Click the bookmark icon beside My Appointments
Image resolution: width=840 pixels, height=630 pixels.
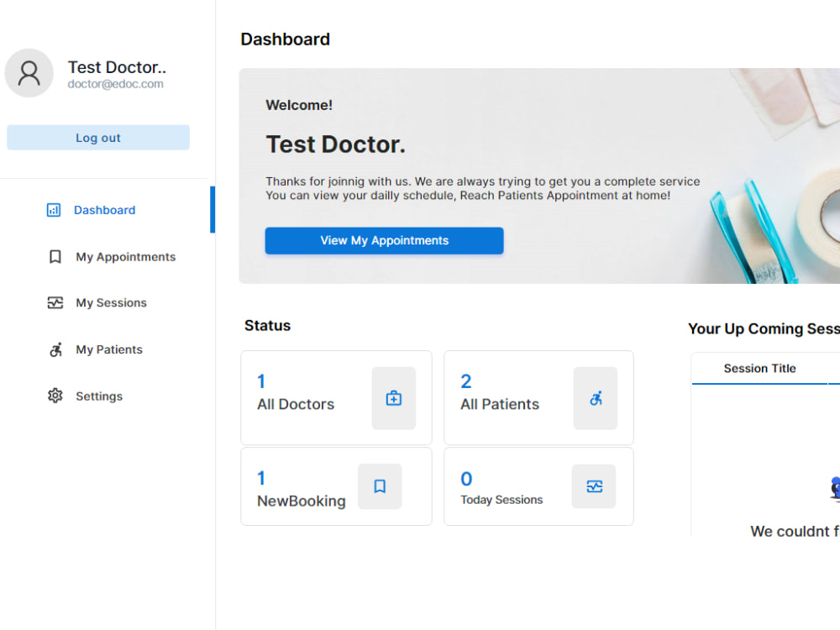click(x=55, y=256)
